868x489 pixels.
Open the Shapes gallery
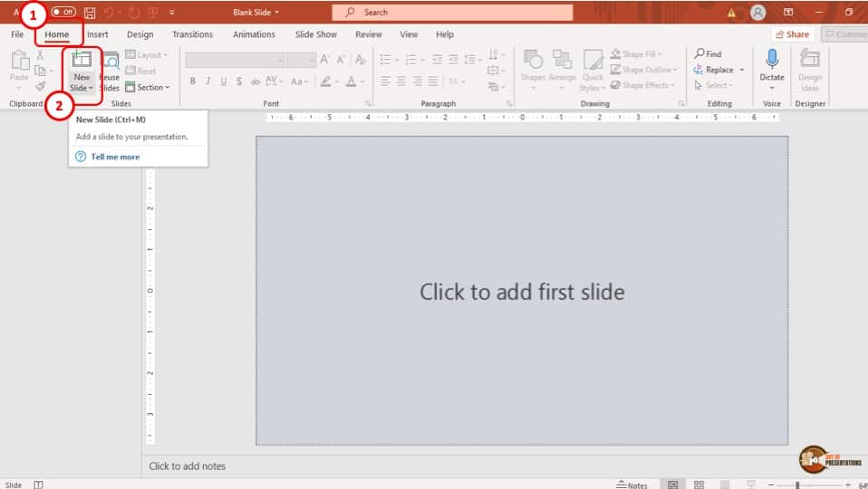[x=533, y=70]
